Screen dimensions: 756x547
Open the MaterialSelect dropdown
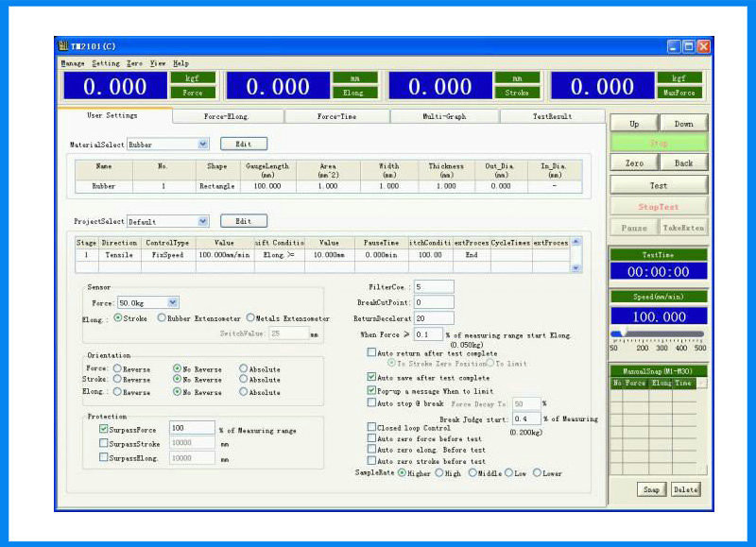[x=203, y=145]
